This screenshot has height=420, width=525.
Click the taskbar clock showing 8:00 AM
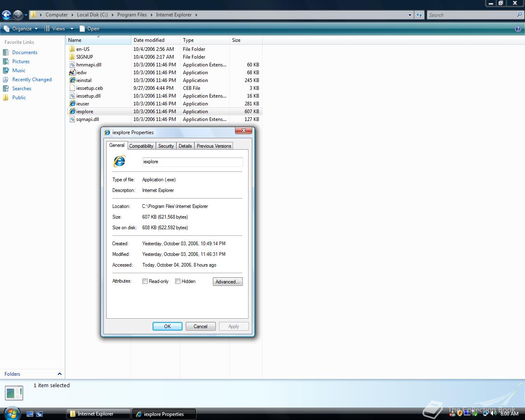pos(509,414)
